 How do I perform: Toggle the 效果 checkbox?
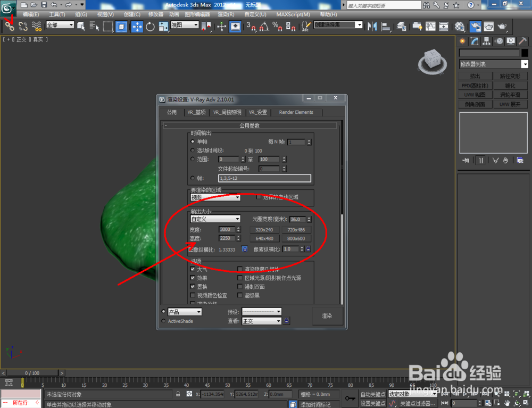pyautogui.click(x=193, y=278)
